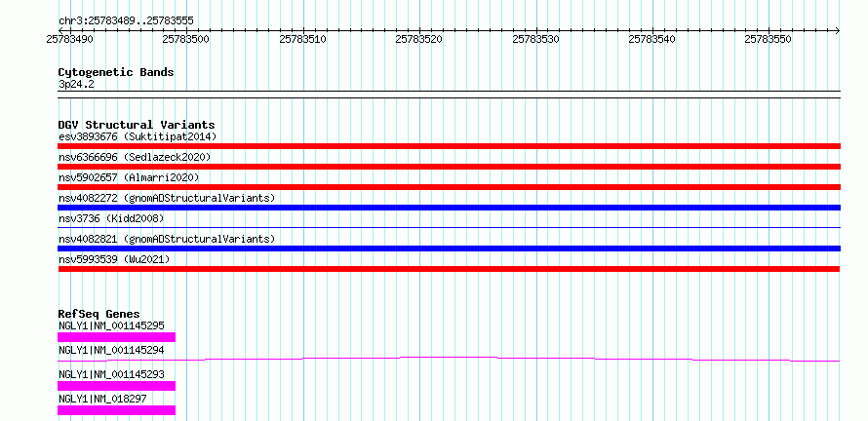The height and width of the screenshot is (421, 868).
Task: Open transcript NGLY1|NM_001145293 label
Action: point(111,374)
